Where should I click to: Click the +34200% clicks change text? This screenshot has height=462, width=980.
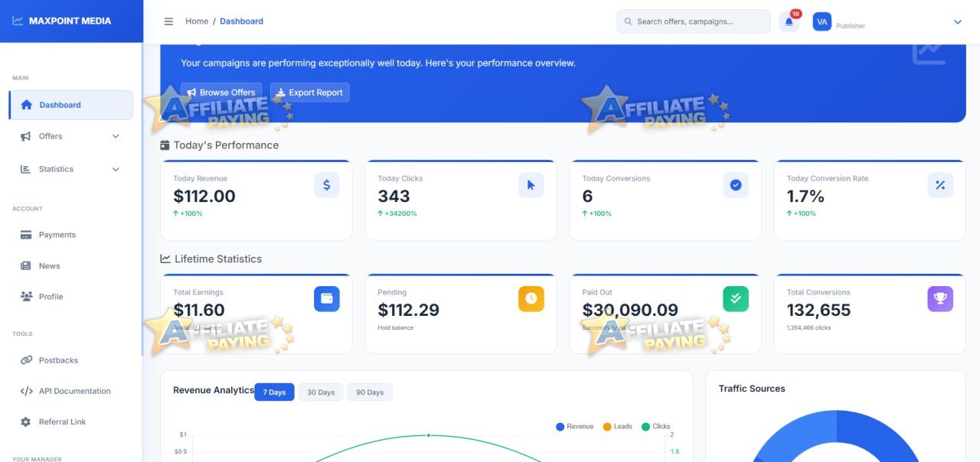pyautogui.click(x=397, y=213)
